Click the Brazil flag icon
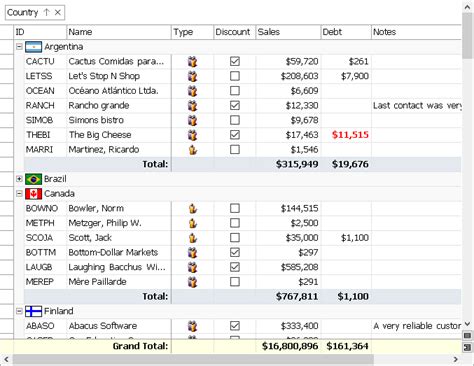Screen dimensions: 474x366 coord(33,179)
